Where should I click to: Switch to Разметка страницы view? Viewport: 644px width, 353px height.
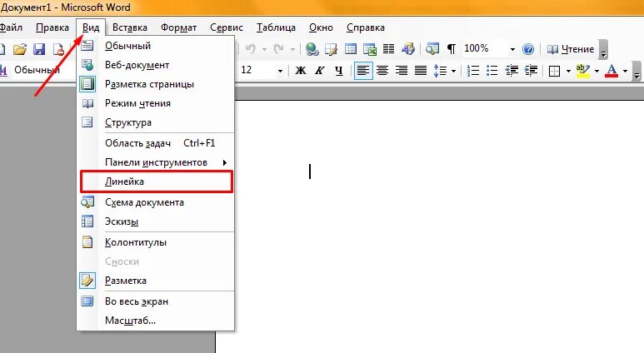157,84
